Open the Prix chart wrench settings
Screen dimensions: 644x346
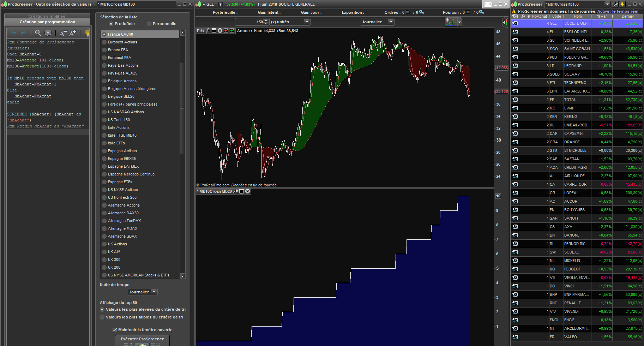point(208,31)
